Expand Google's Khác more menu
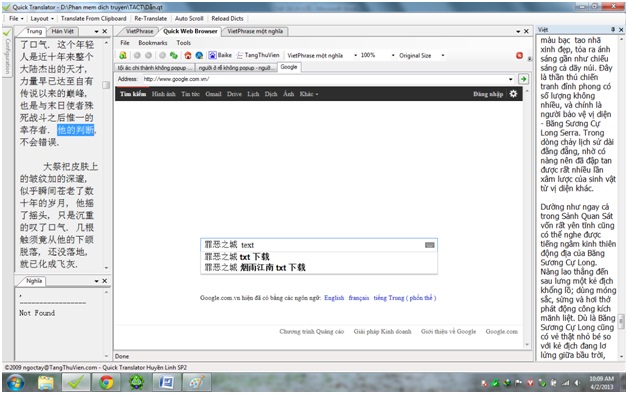Image resolution: width=628 pixels, height=394 pixels. (309, 94)
